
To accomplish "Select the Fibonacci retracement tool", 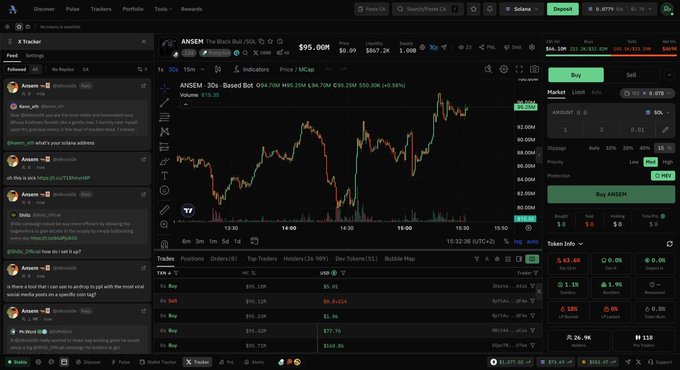I will 164,117.
